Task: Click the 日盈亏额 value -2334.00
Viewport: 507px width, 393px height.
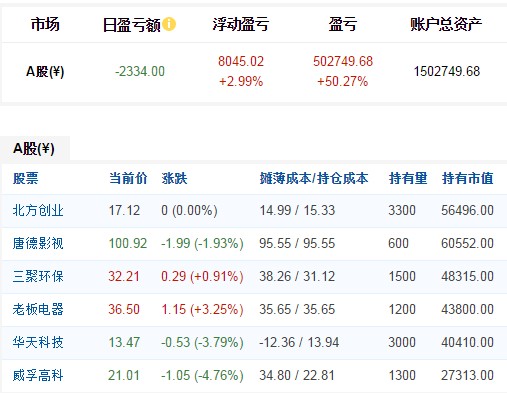Action: pos(140,71)
